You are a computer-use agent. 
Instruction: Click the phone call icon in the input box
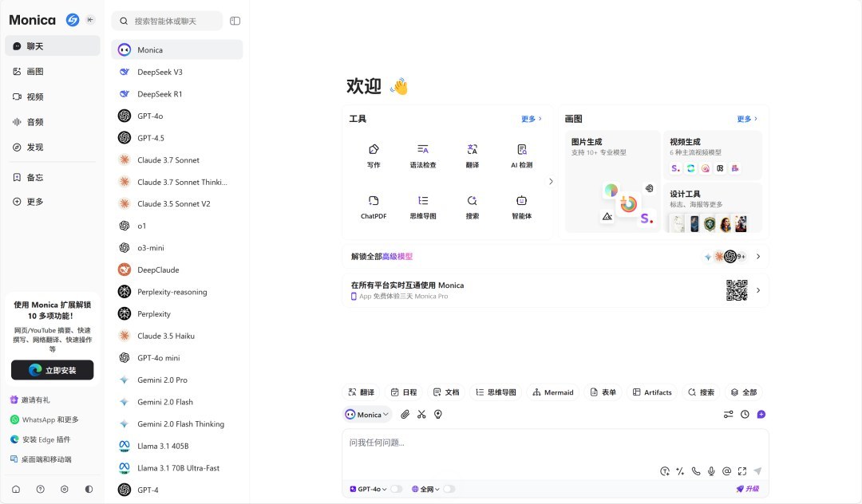696,471
